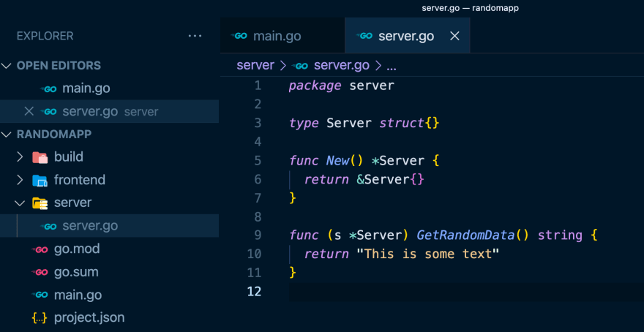Select the build folder name
The image size is (644, 332).
(x=69, y=156)
